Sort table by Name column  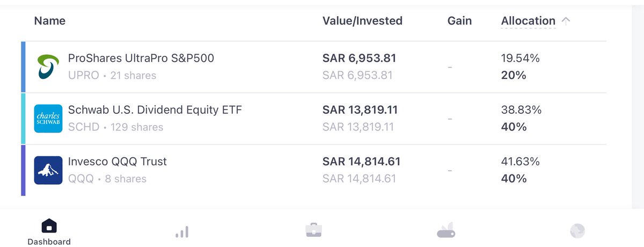pyautogui.click(x=49, y=21)
